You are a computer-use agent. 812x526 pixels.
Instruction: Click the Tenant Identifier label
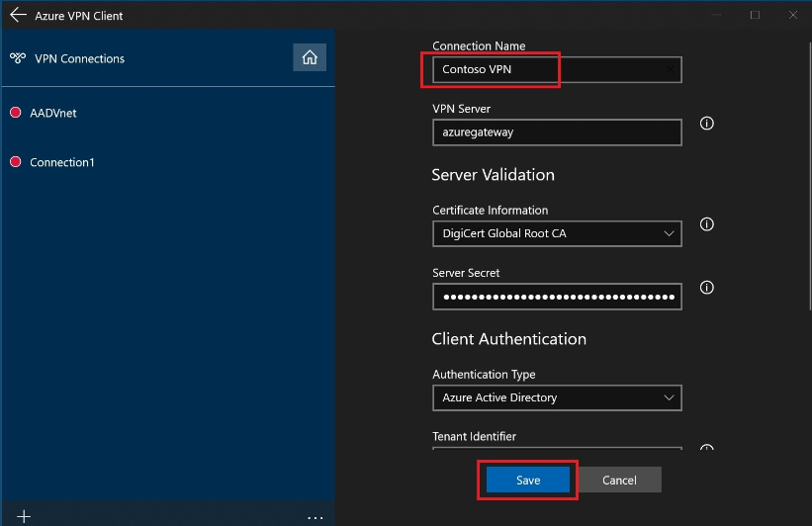(475, 436)
